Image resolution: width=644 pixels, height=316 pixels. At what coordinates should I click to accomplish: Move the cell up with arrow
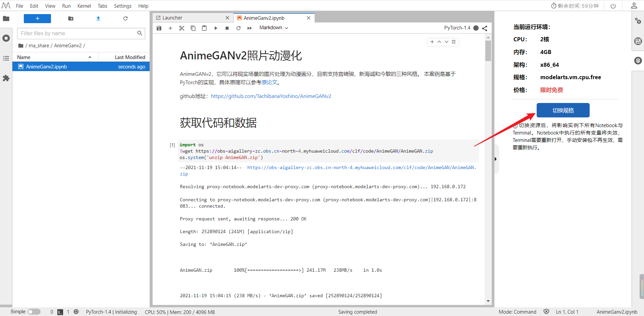[439, 42]
